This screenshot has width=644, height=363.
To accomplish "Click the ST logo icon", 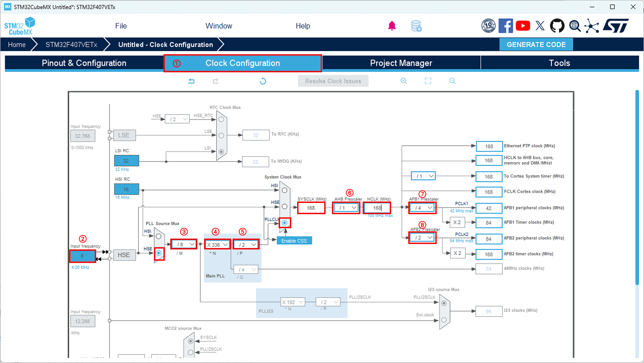I will 616,26.
